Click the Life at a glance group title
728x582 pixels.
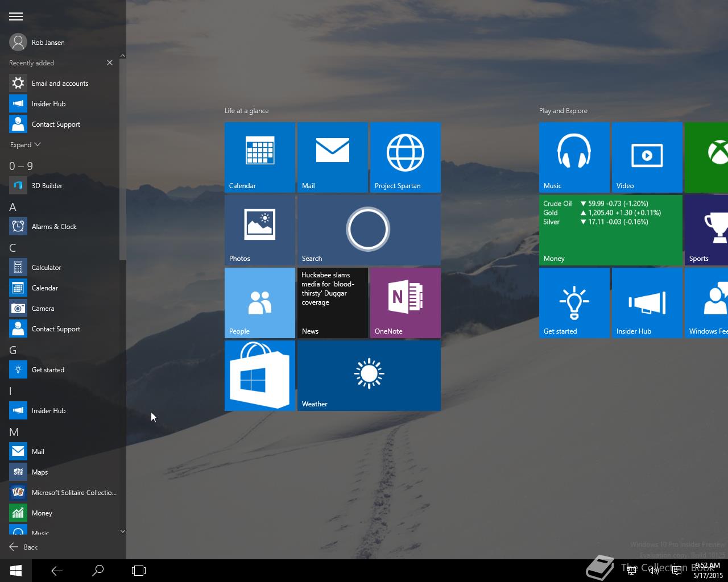(x=246, y=111)
